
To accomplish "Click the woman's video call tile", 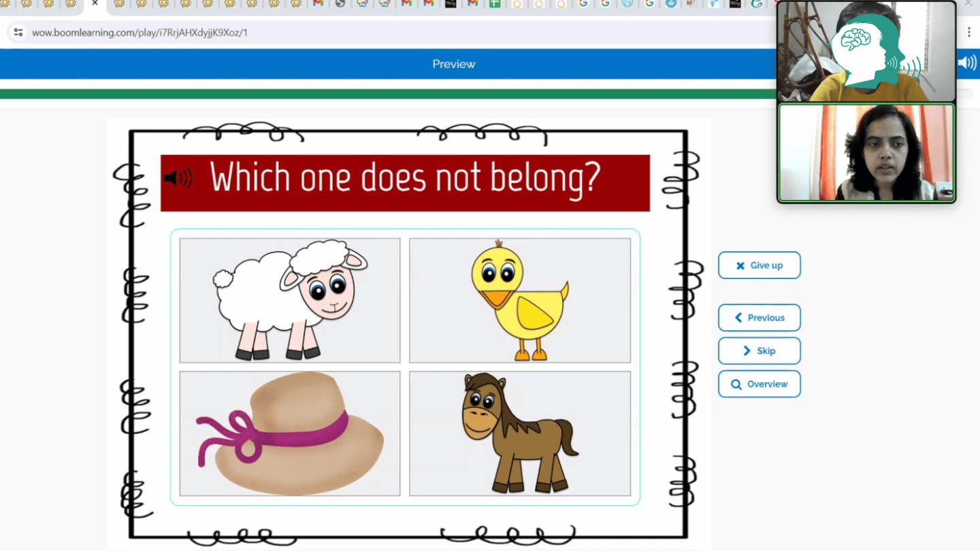I will [x=866, y=153].
